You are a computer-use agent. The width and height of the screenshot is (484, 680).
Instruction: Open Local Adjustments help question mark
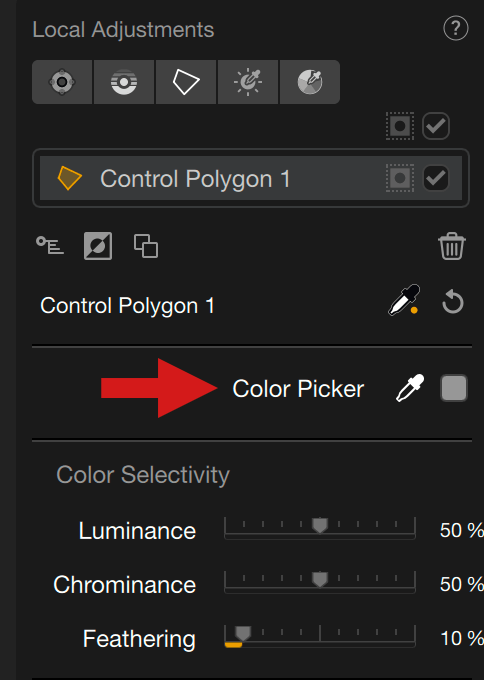[x=456, y=29]
